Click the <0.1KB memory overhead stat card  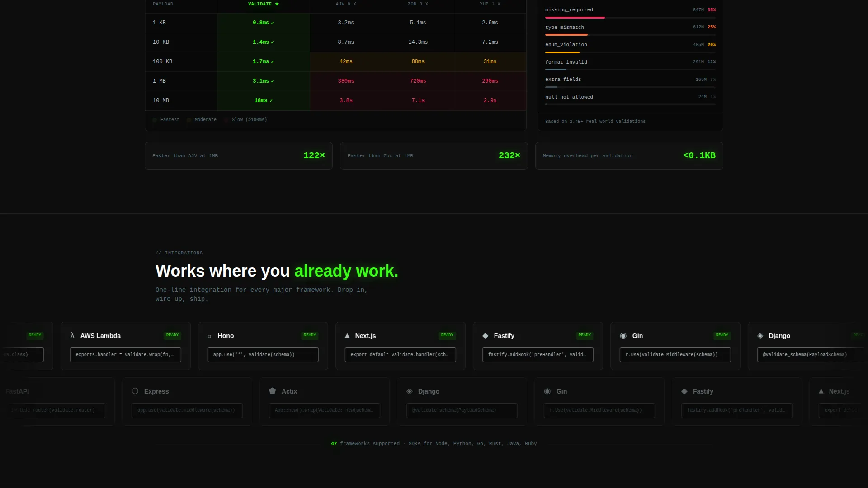pos(629,156)
